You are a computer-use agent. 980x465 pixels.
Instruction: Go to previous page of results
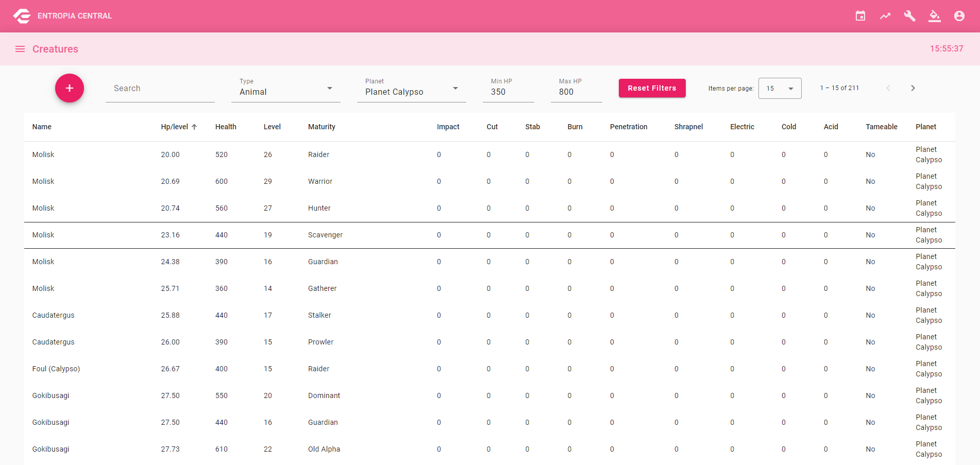coord(888,88)
